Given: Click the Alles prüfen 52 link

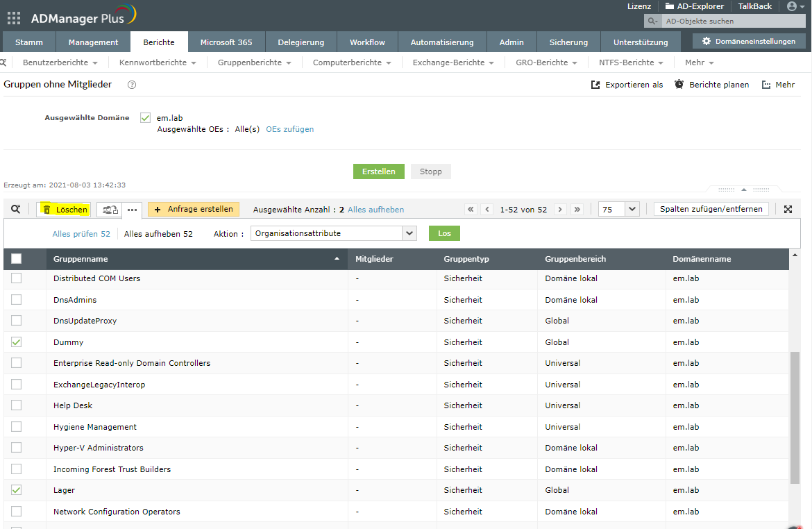Looking at the screenshot, I should [x=81, y=234].
